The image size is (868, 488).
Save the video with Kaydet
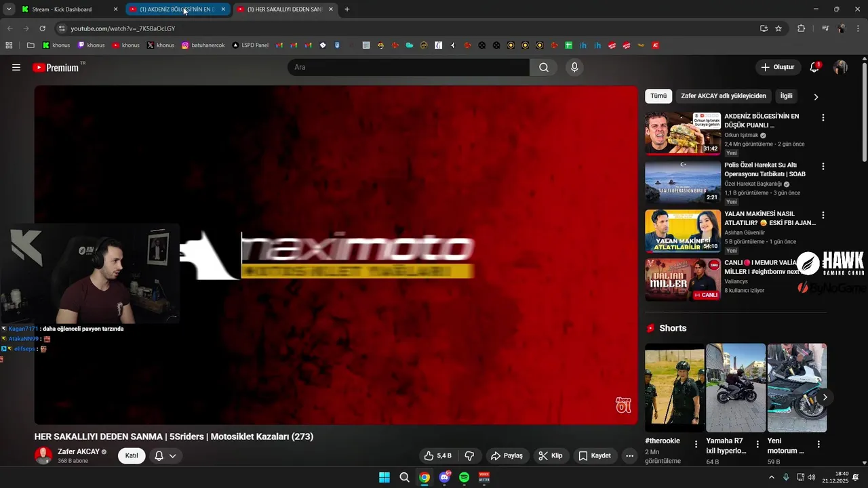pyautogui.click(x=595, y=455)
